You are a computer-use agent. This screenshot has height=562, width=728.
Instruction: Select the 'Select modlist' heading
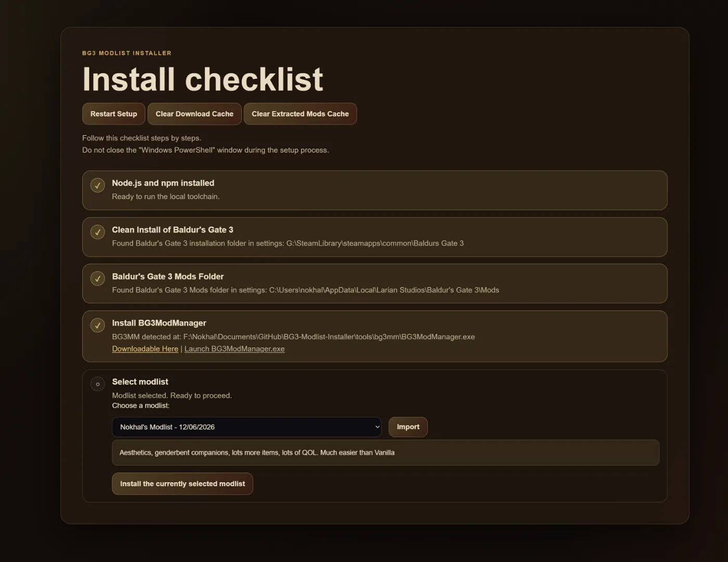(x=140, y=381)
